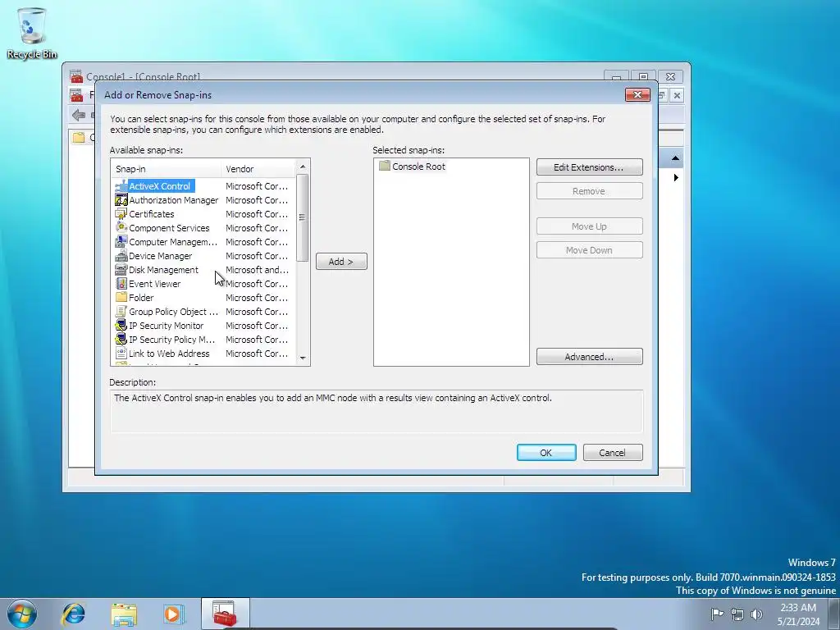Viewport: 840px width, 630px height.
Task: Select the 'Link to Web Address' entry text
Action: (x=169, y=353)
